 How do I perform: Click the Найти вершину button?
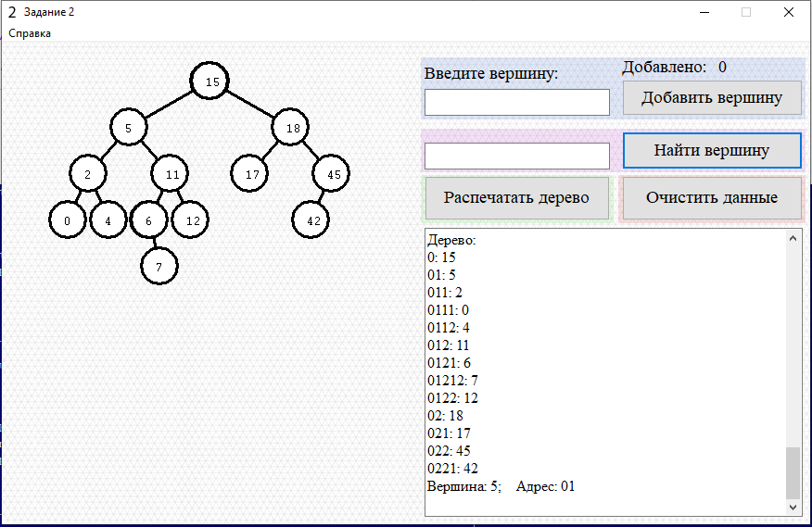click(712, 150)
